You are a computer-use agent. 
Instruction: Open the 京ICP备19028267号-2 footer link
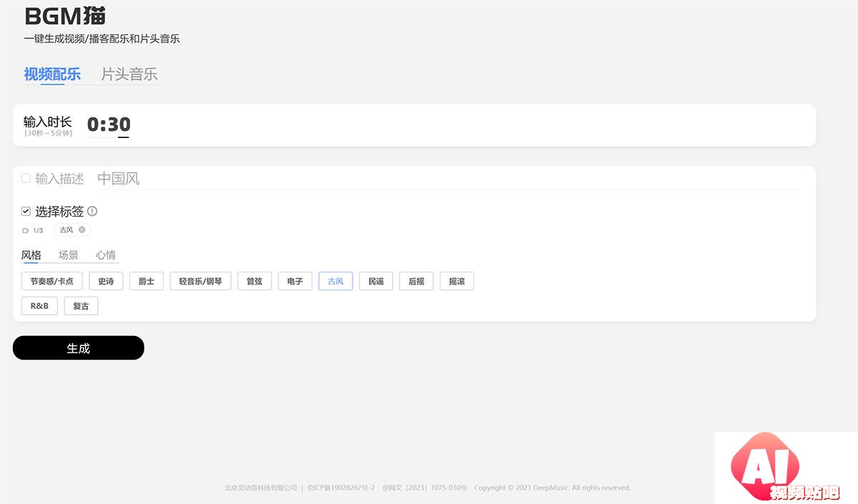341,488
